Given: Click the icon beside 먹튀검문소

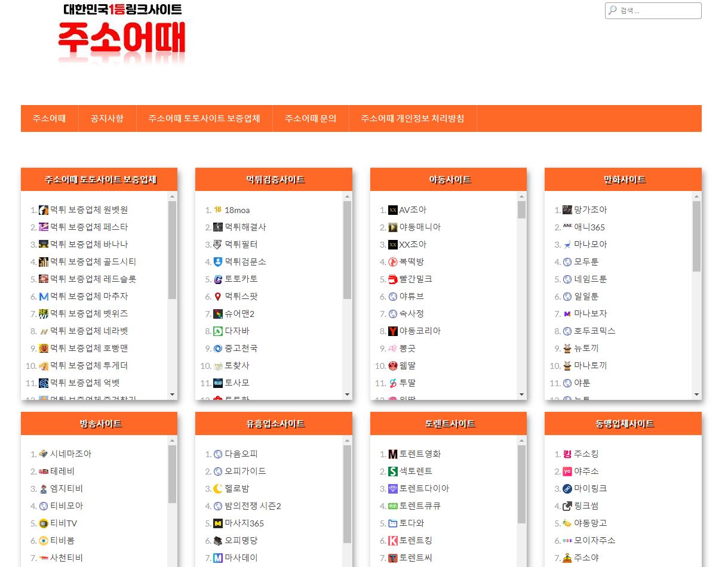Looking at the screenshot, I should tap(218, 262).
